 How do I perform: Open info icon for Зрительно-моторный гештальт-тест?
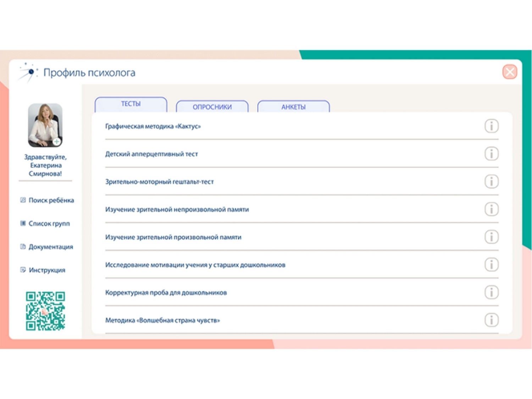tap(491, 181)
